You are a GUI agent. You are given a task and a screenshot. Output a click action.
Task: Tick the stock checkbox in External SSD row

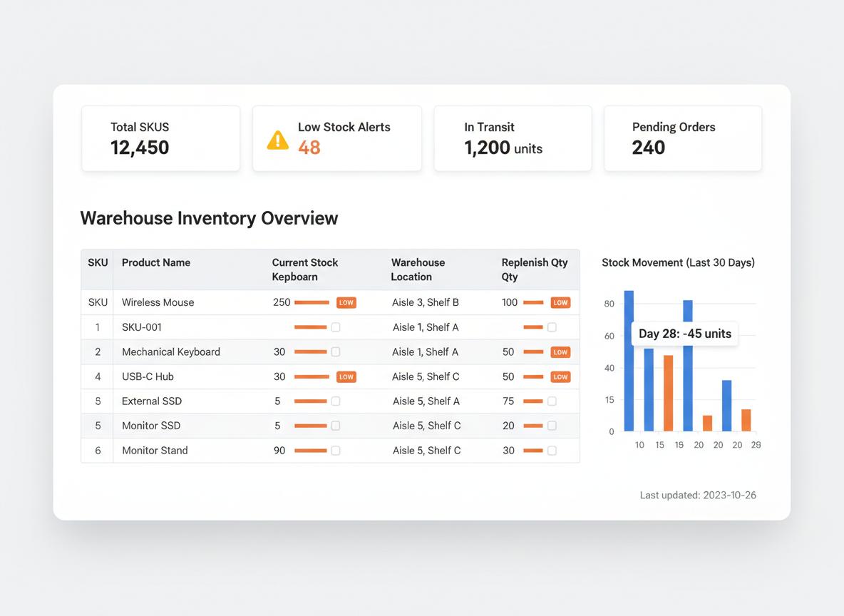click(335, 401)
